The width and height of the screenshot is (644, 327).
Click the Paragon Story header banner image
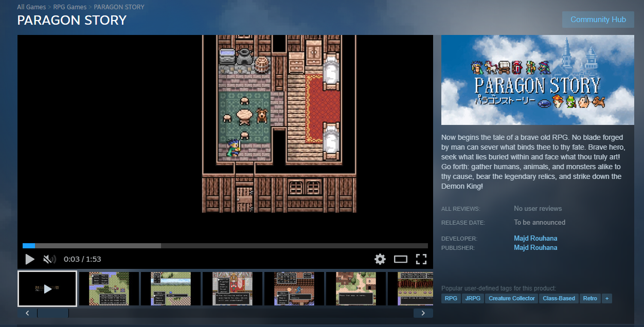(x=538, y=80)
